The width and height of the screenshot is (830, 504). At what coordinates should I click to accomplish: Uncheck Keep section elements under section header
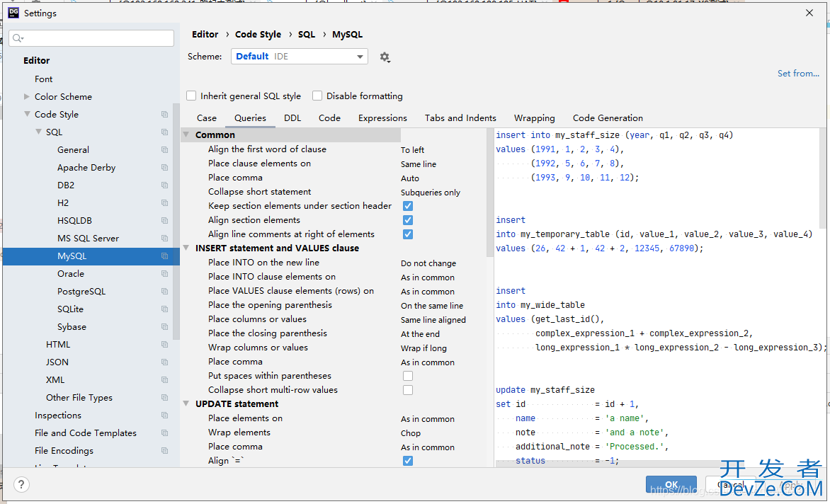(408, 206)
